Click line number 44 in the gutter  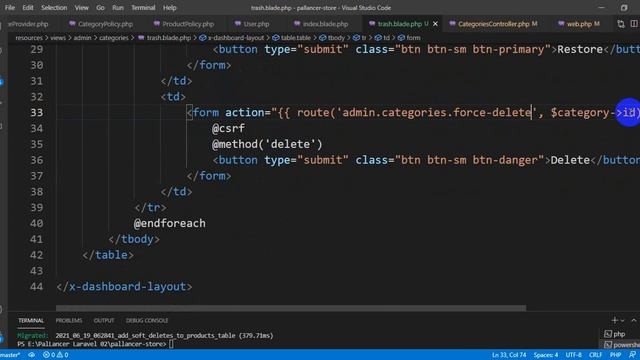coord(36,287)
